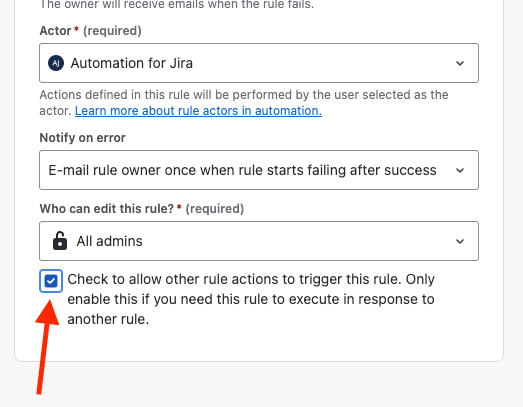Click the '(required)' text beside Actor
The image size is (523, 407).
point(112,31)
